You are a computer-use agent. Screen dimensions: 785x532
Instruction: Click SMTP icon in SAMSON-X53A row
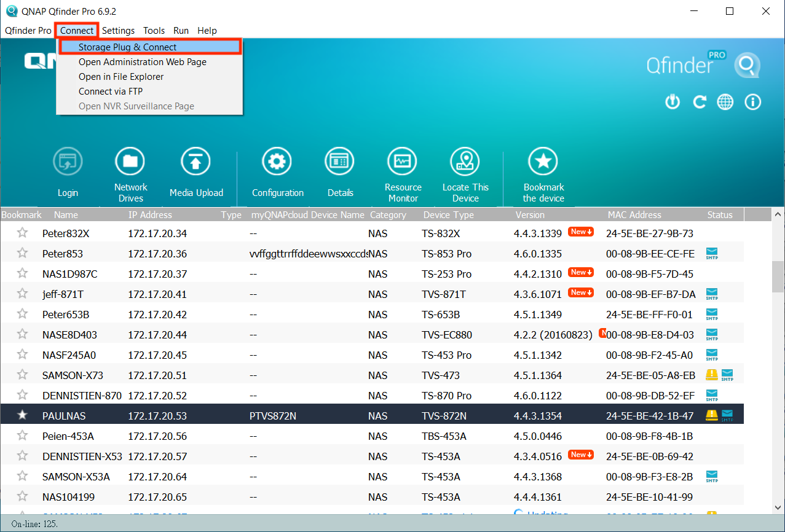(x=712, y=477)
